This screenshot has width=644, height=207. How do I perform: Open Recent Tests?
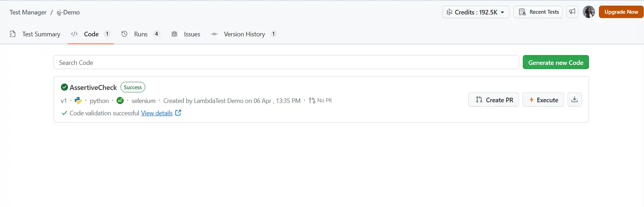pos(538,12)
